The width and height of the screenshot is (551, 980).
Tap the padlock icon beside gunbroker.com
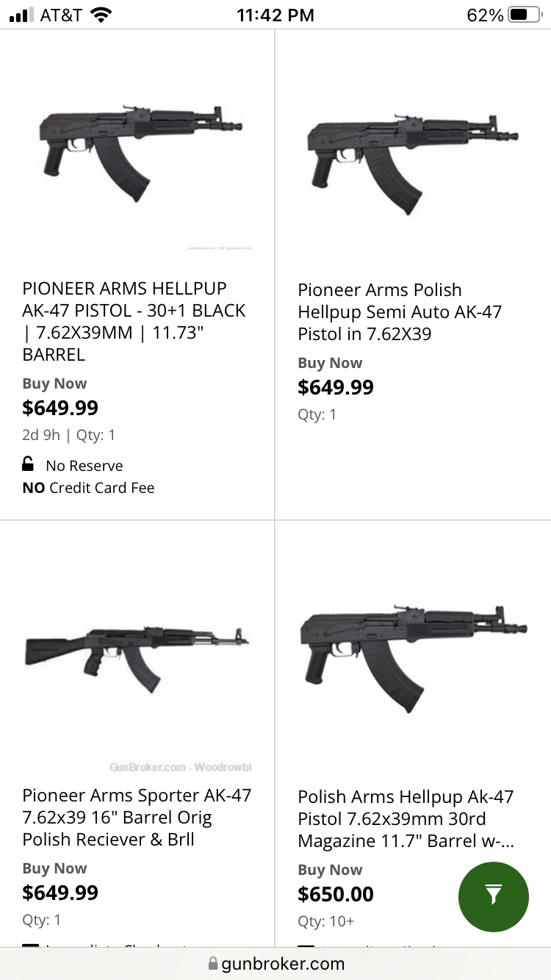[x=213, y=963]
